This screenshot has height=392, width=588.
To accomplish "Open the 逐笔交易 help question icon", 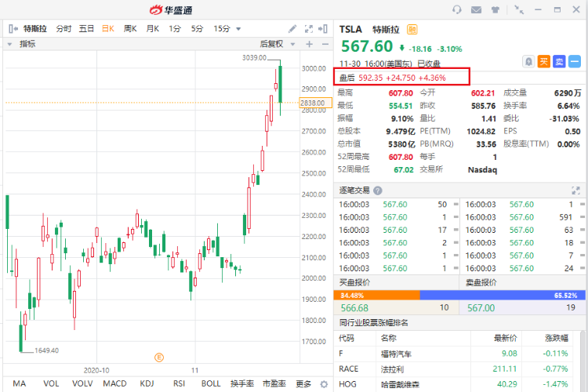I will (378, 191).
